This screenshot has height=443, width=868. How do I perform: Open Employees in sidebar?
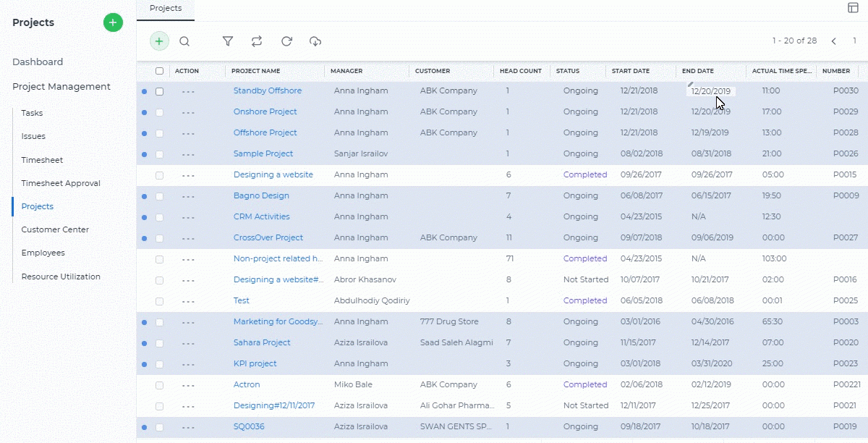[x=43, y=253]
